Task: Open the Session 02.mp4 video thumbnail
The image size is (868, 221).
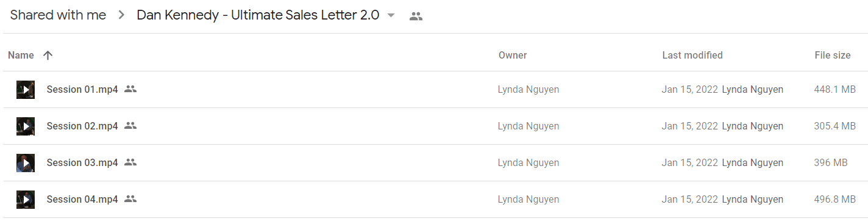Action: 26,126
